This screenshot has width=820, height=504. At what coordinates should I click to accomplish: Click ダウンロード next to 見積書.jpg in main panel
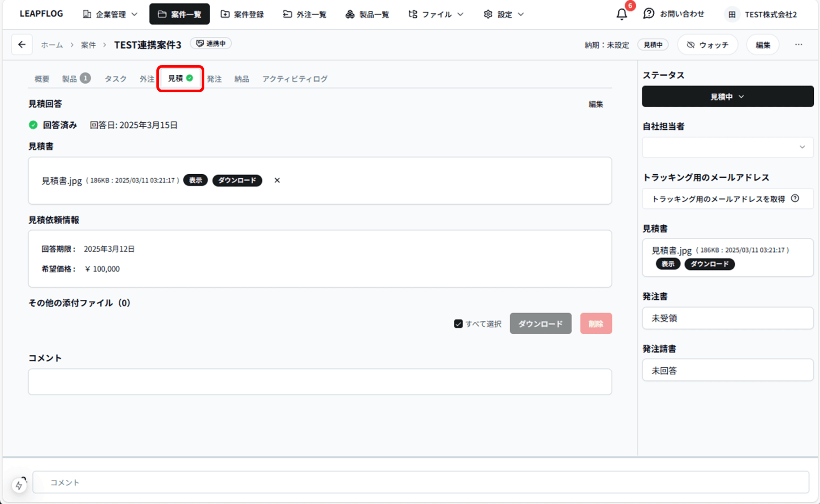(x=237, y=181)
